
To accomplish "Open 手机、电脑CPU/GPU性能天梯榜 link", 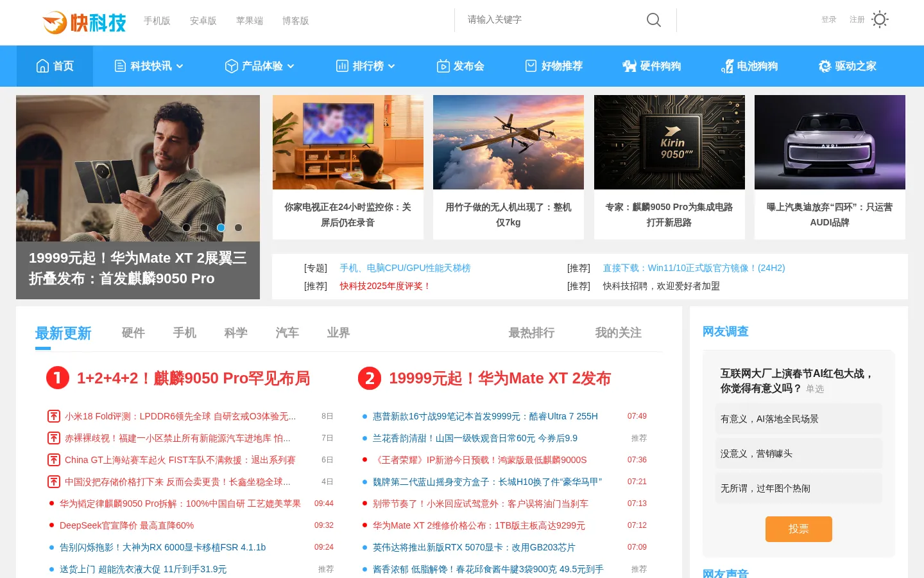I will [x=405, y=268].
